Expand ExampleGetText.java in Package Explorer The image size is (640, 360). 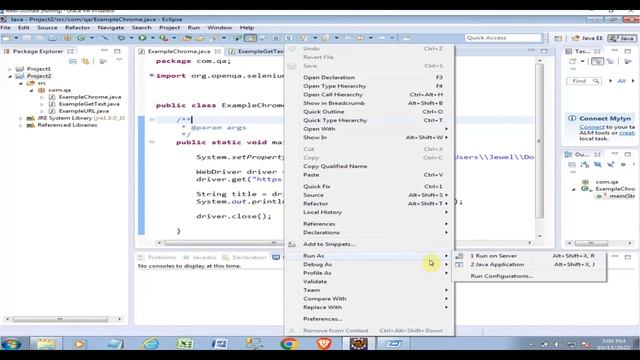42,104
